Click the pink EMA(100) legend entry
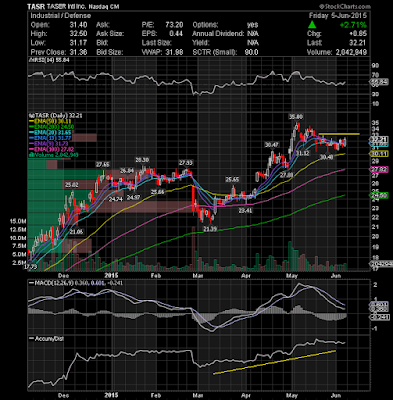The width and height of the screenshot is (393, 400). click(52, 149)
